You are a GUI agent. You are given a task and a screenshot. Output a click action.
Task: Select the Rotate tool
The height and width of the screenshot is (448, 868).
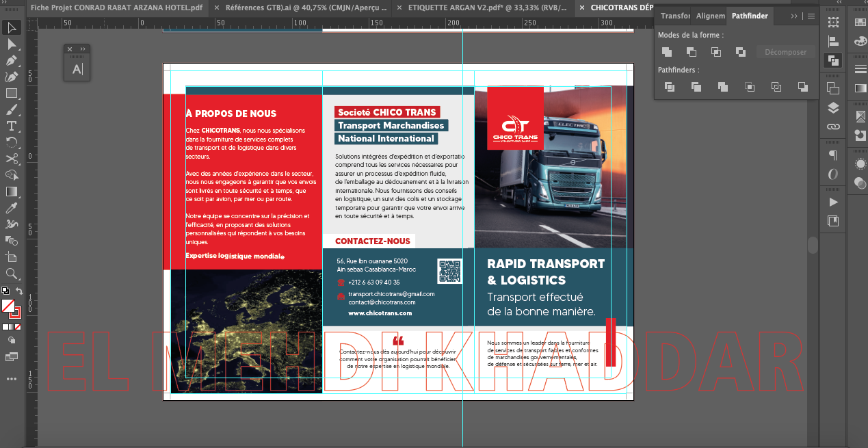(12, 143)
